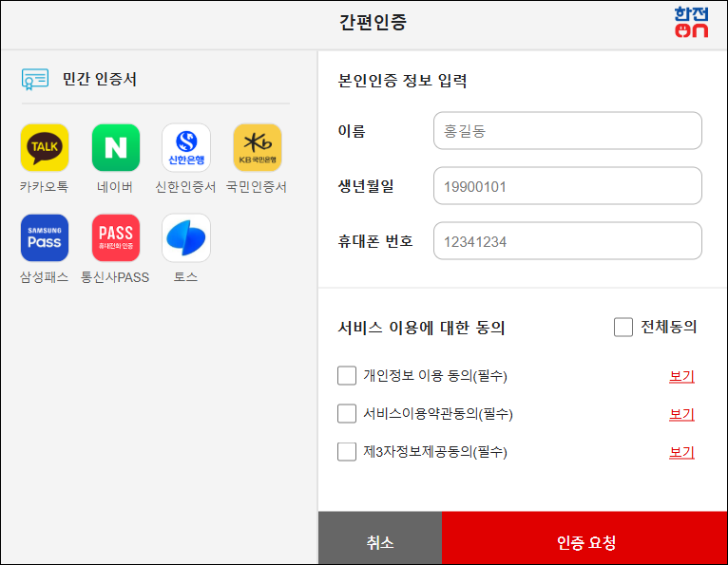
Task: Click the 한전ON logo
Action: (x=691, y=22)
